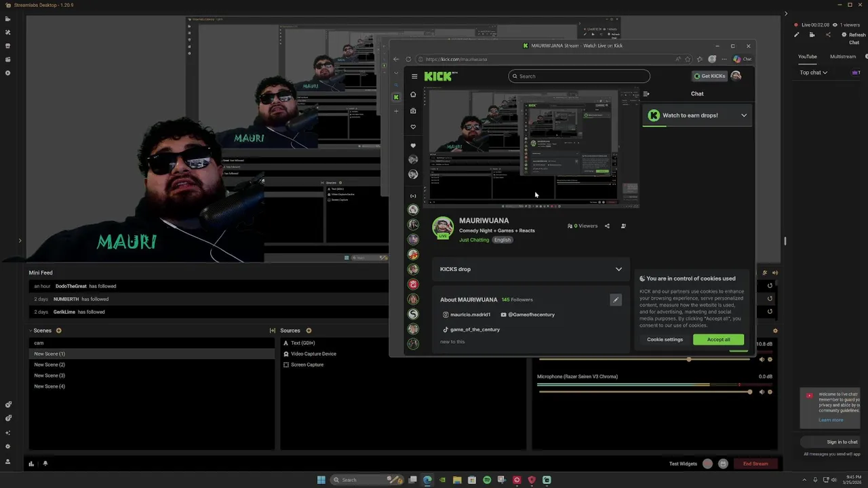Share the MAURIWUANA channel on Kick
This screenshot has width=868, height=488.
607,226
